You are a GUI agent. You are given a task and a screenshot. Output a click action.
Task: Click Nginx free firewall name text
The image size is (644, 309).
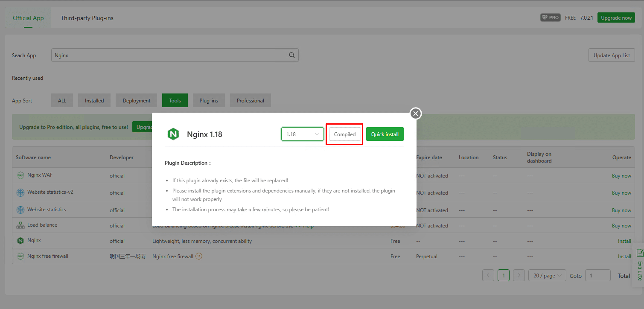point(48,256)
